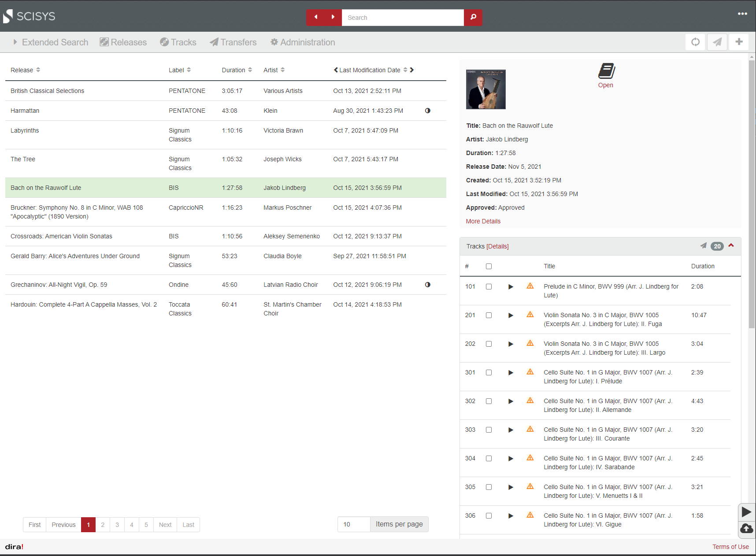Open the More Details link
The image size is (756, 556).
click(483, 221)
